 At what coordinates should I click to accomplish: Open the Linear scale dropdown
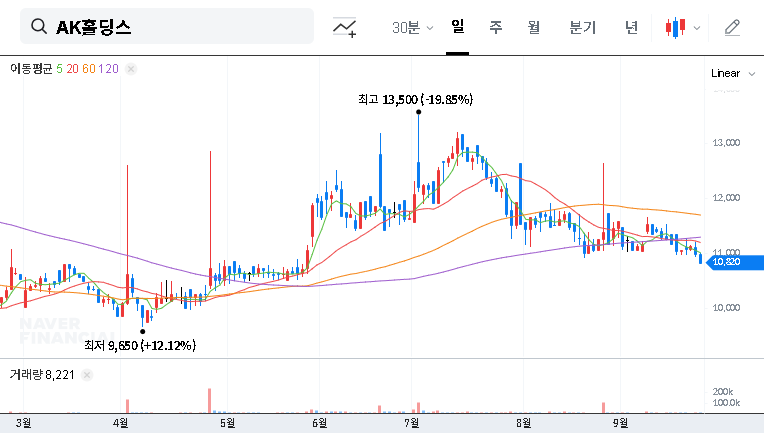(x=733, y=73)
